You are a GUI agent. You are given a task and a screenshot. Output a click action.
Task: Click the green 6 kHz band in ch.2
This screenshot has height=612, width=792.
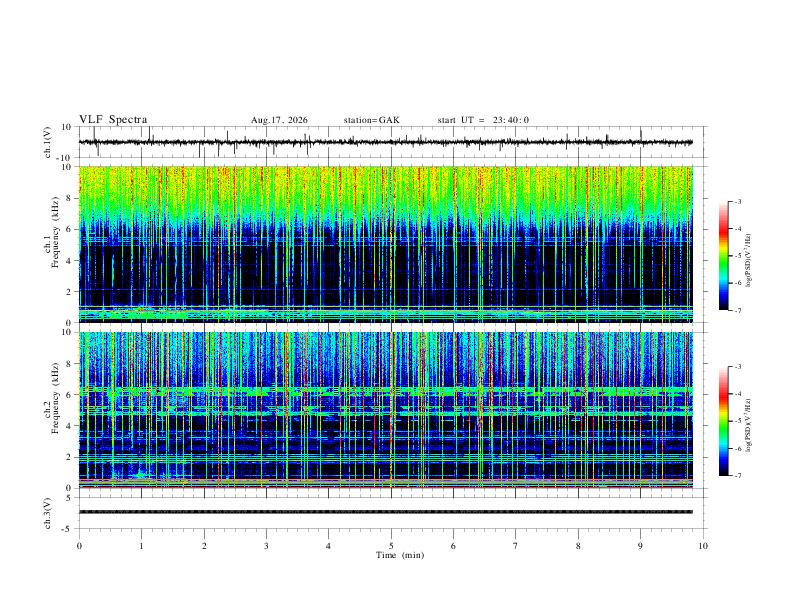pos(385,391)
